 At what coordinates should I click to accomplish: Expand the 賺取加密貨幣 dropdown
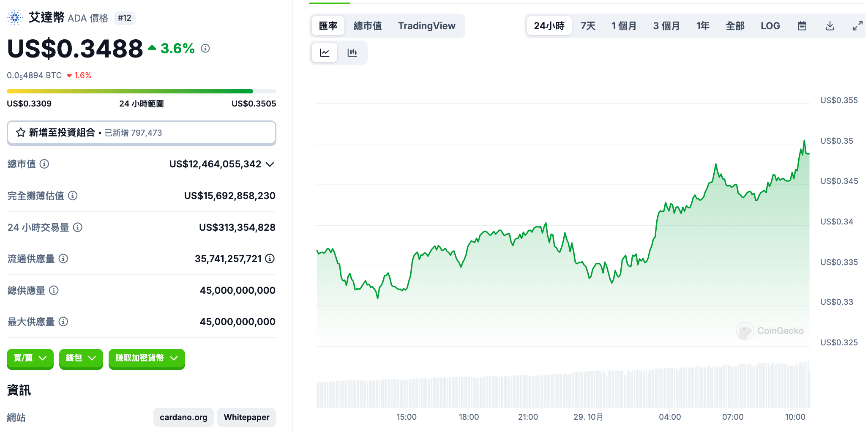146,359
